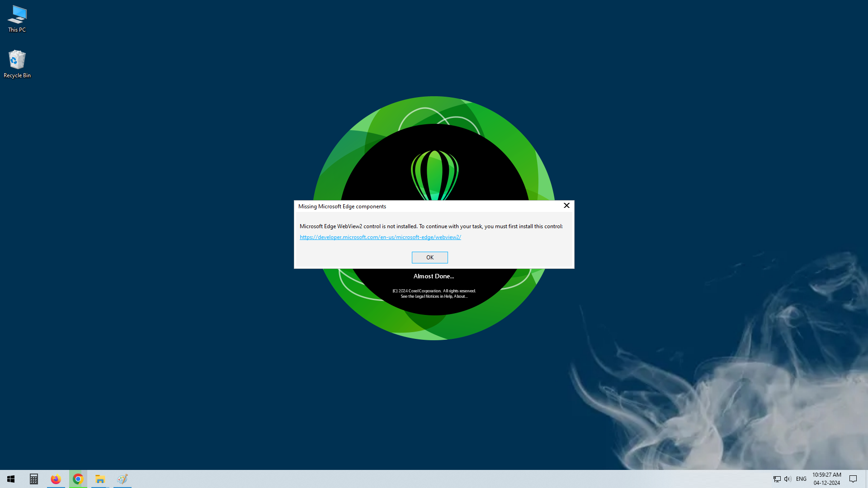The width and height of the screenshot is (868, 488).
Task: Launch Calculator from the taskbar
Action: [x=34, y=479]
